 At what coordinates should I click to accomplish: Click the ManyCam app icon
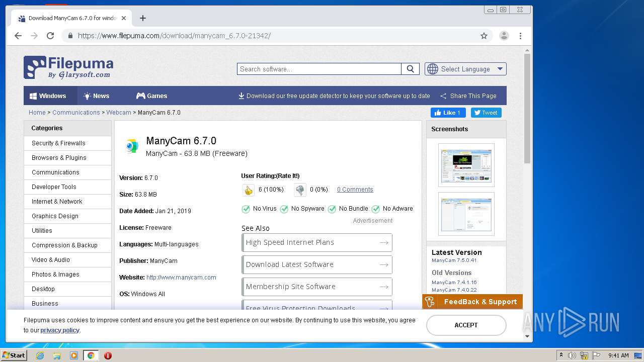click(132, 146)
